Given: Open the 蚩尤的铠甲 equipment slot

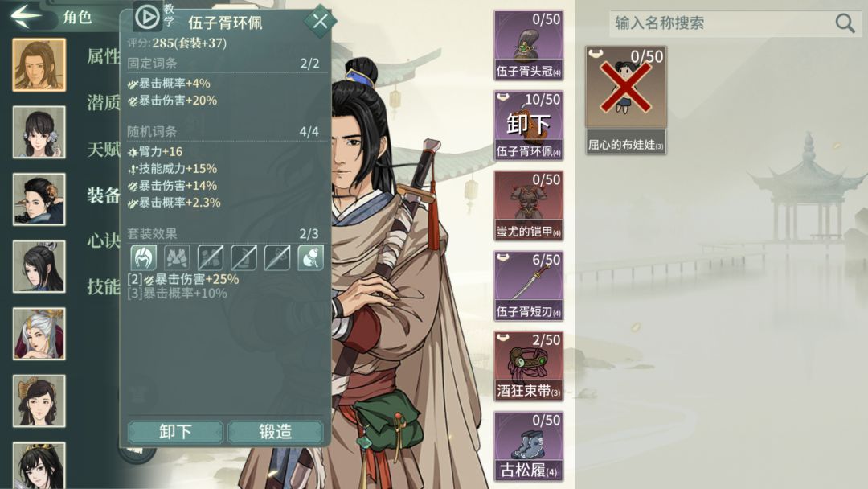Looking at the screenshot, I should point(529,205).
